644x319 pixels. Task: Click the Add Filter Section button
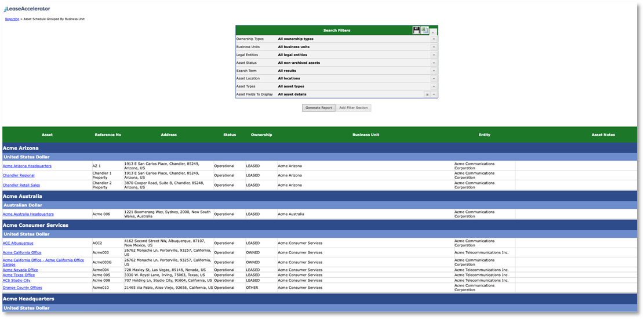click(x=354, y=108)
